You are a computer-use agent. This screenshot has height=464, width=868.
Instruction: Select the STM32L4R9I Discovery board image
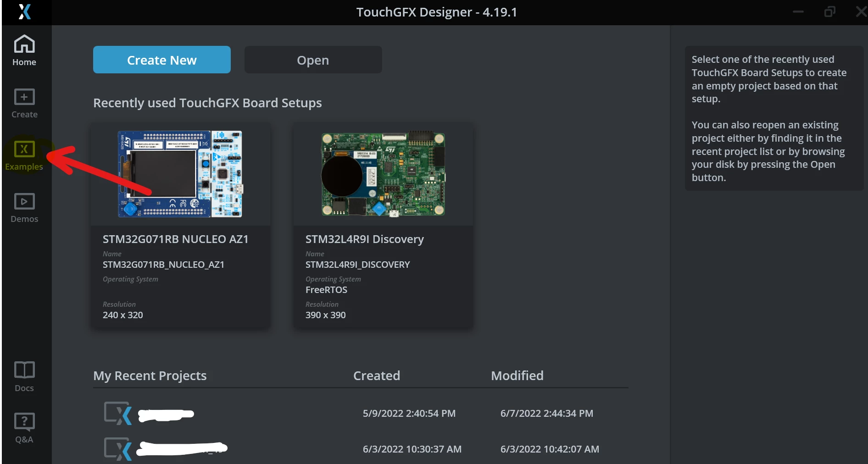click(383, 174)
